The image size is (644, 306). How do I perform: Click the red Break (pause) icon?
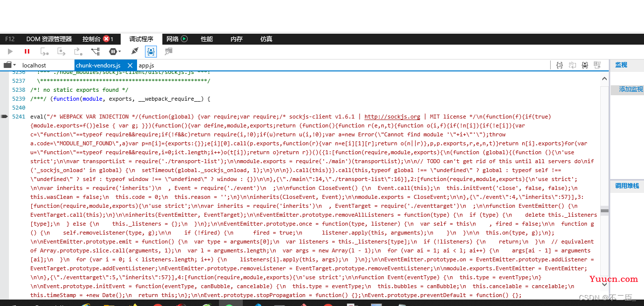(x=27, y=51)
